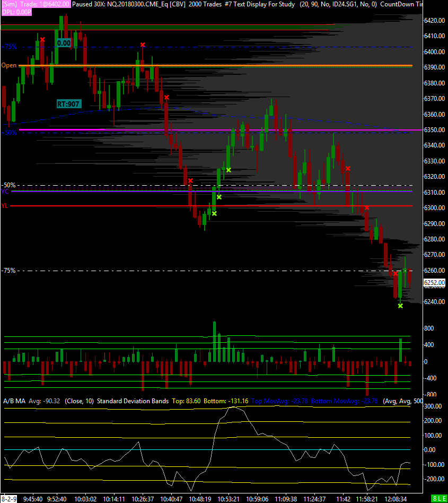The width and height of the screenshot is (448, 503).
Task: Select the '-400' volume scale value
Action: (x=430, y=378)
